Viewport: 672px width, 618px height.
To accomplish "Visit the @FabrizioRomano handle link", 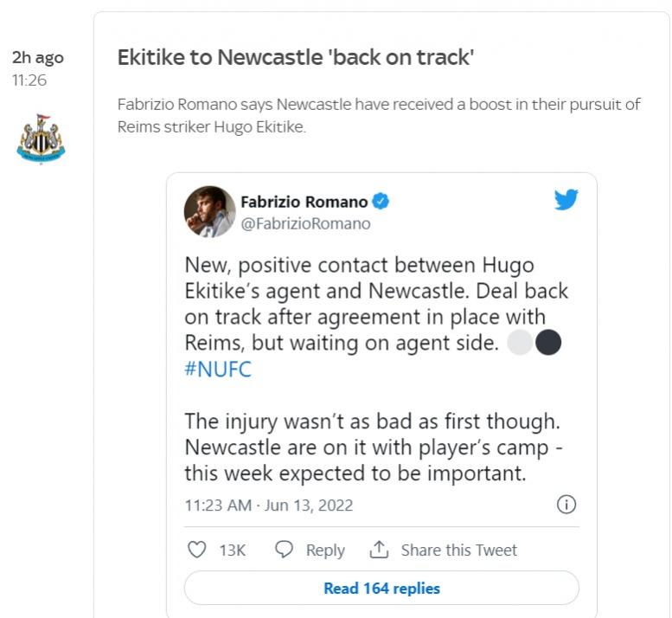I will (x=305, y=223).
